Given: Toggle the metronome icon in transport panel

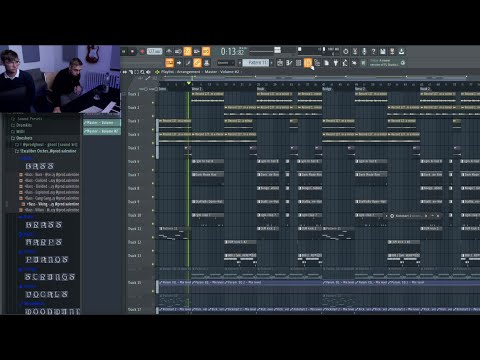Looking at the screenshot, I should (169, 51).
